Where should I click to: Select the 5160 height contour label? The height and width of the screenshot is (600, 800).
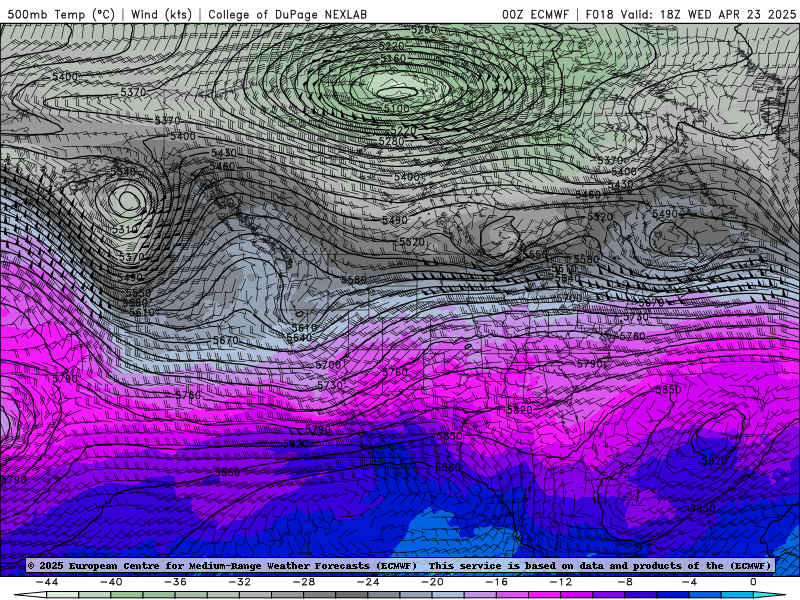point(393,58)
